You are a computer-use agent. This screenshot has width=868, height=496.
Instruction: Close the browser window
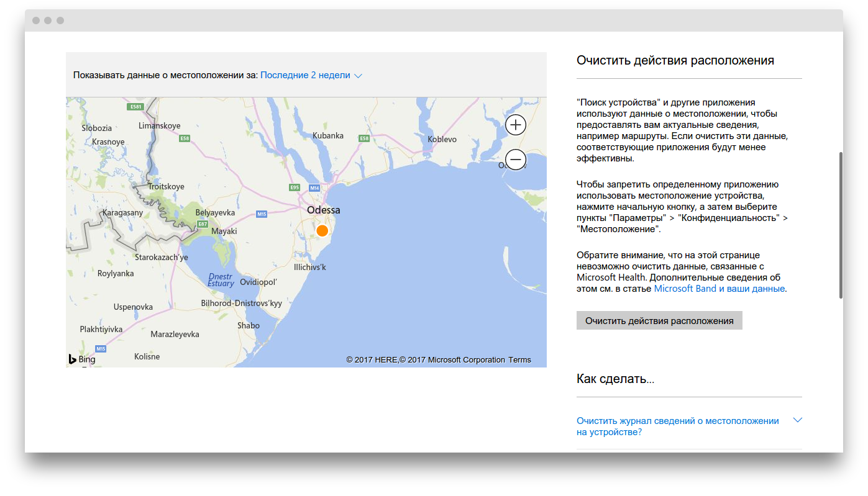click(x=36, y=20)
